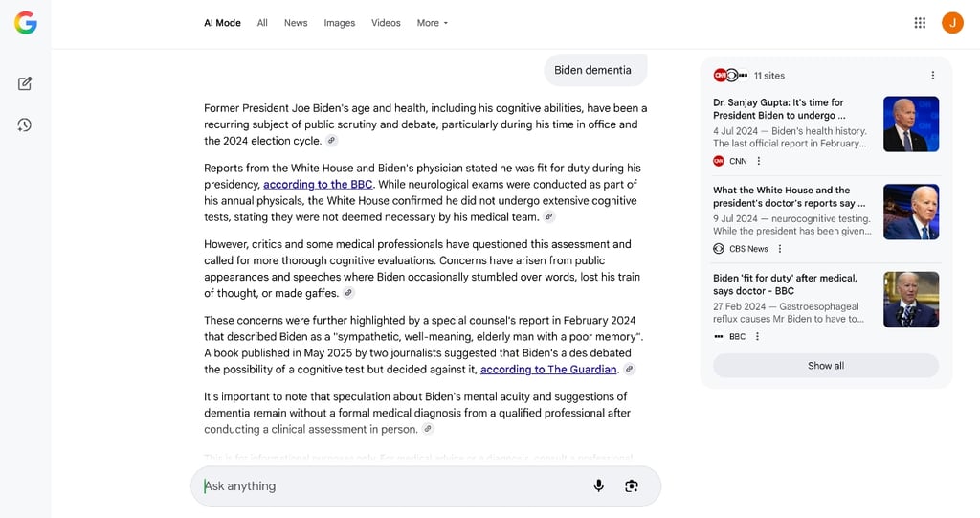Switch to the All tab
980x518 pixels.
pyautogui.click(x=262, y=23)
